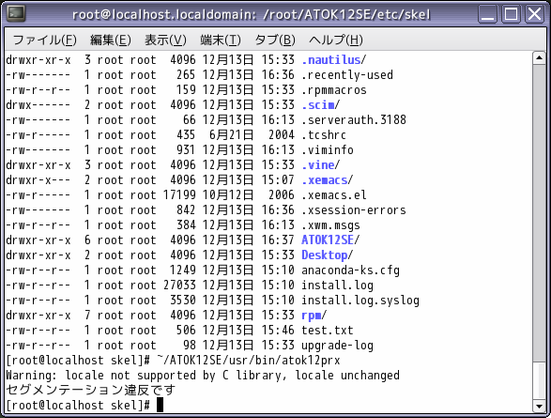Screen dimensions: 551x418
Task: Open the ファイル(F) menu
Action: [45, 40]
